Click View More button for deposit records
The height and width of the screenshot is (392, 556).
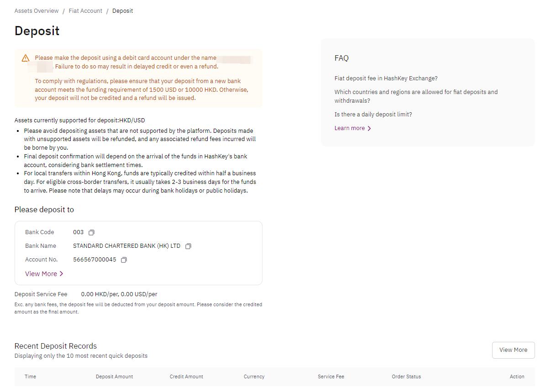513,350
